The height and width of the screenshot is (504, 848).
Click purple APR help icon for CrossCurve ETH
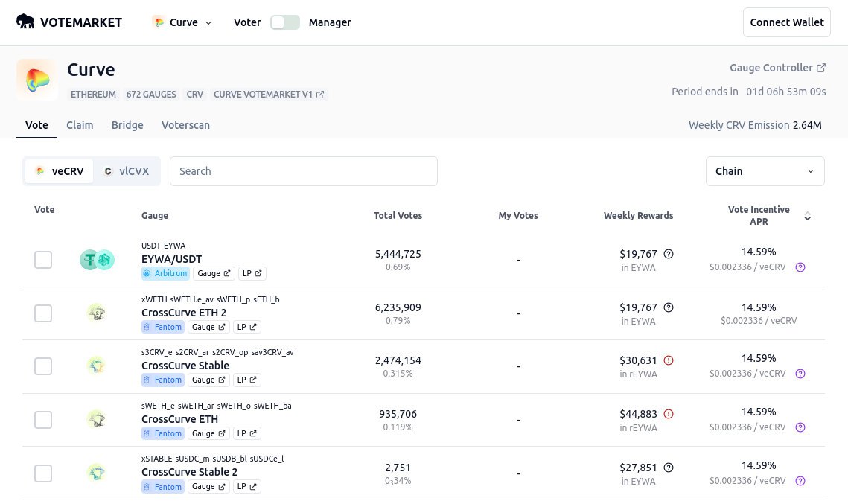point(800,427)
